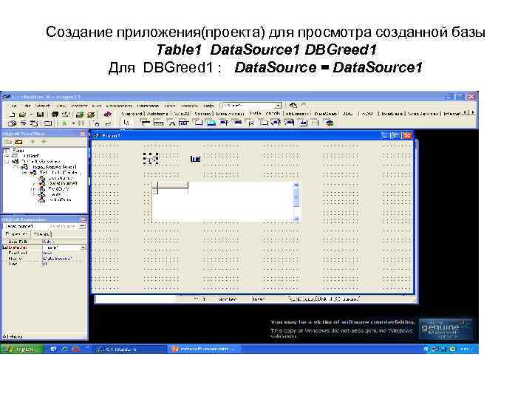Click the Start button on taskbar
Image resolution: width=532 pixels, height=399 pixels.
[x=21, y=349]
